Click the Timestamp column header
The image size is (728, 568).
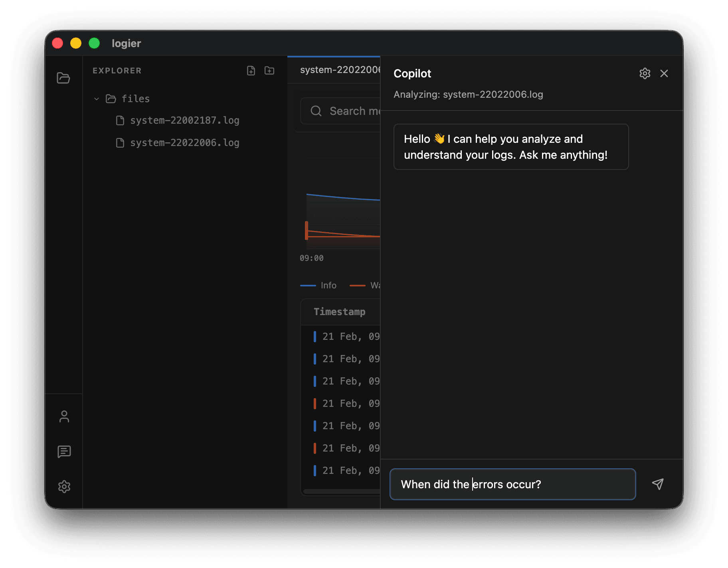click(x=339, y=312)
